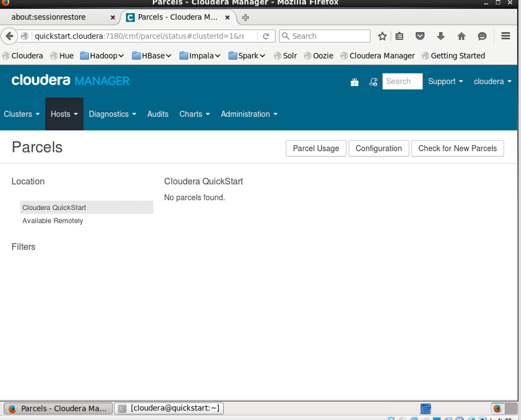Bookmark this page with the star icon
The width and height of the screenshot is (521, 420).
(382, 36)
